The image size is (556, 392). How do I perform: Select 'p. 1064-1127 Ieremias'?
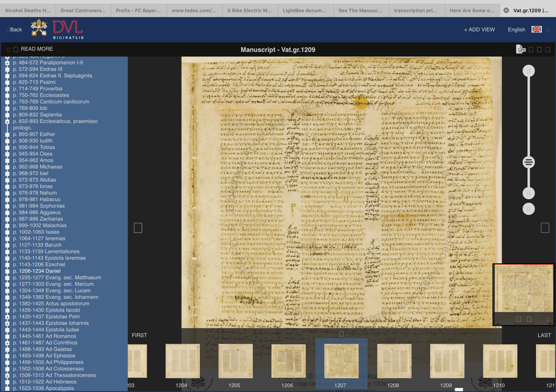click(39, 238)
